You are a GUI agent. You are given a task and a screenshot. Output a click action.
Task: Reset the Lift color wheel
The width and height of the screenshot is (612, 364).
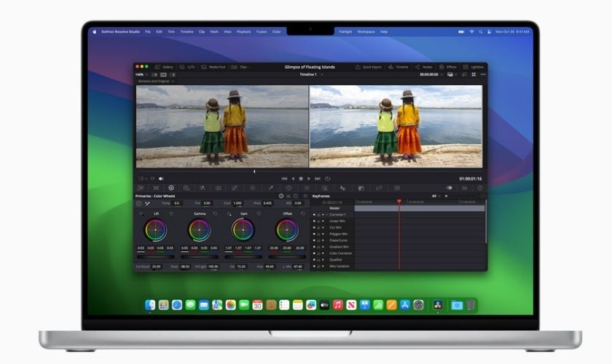pos(171,214)
